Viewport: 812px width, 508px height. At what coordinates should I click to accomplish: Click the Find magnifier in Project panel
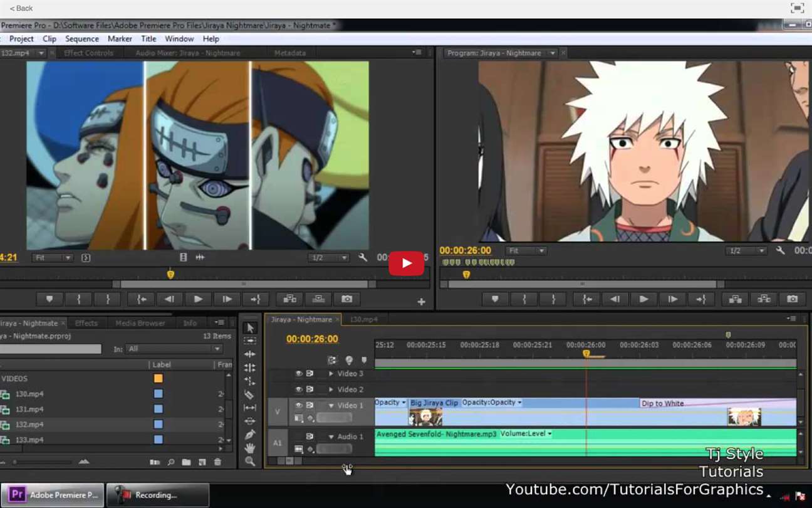tap(170, 462)
